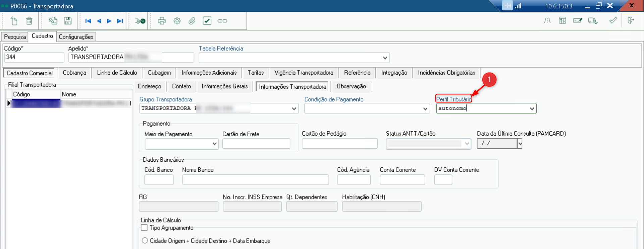Click the Grupo Transportadora label link
644x249 pixels.
tap(166, 99)
